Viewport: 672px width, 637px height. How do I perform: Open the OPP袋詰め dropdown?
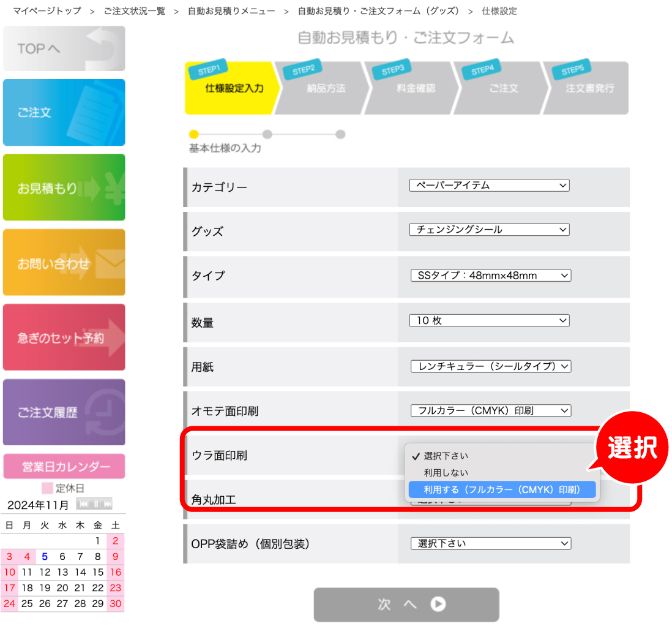pos(491,543)
